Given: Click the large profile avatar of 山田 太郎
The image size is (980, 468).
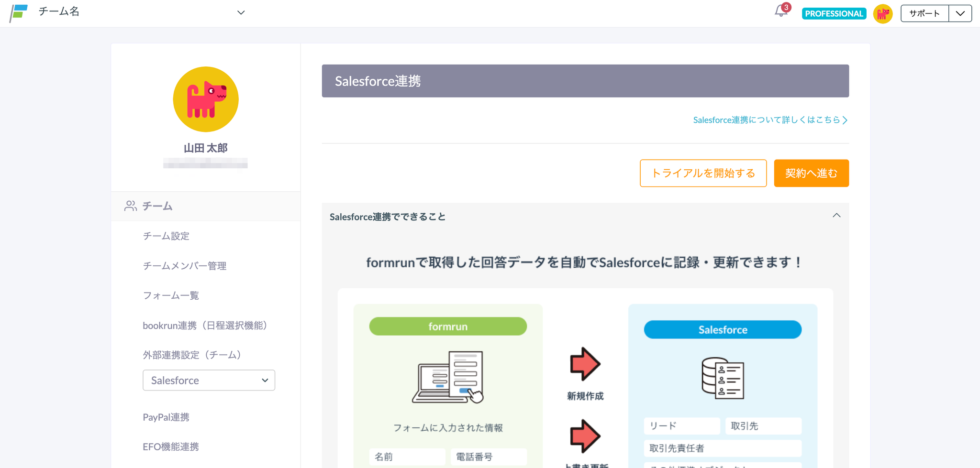Looking at the screenshot, I should point(206,99).
